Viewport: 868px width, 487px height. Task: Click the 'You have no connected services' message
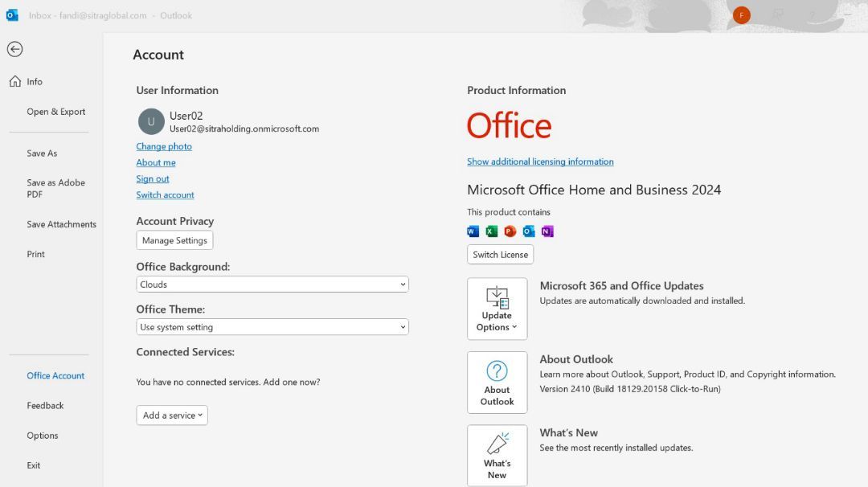click(228, 382)
